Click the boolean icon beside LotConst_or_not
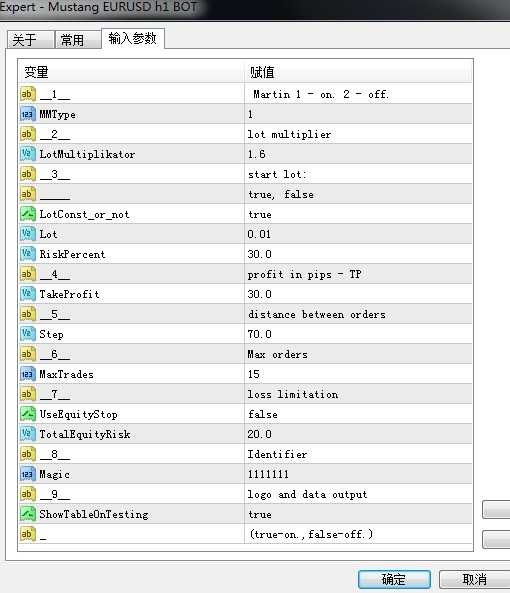 [x=28, y=214]
